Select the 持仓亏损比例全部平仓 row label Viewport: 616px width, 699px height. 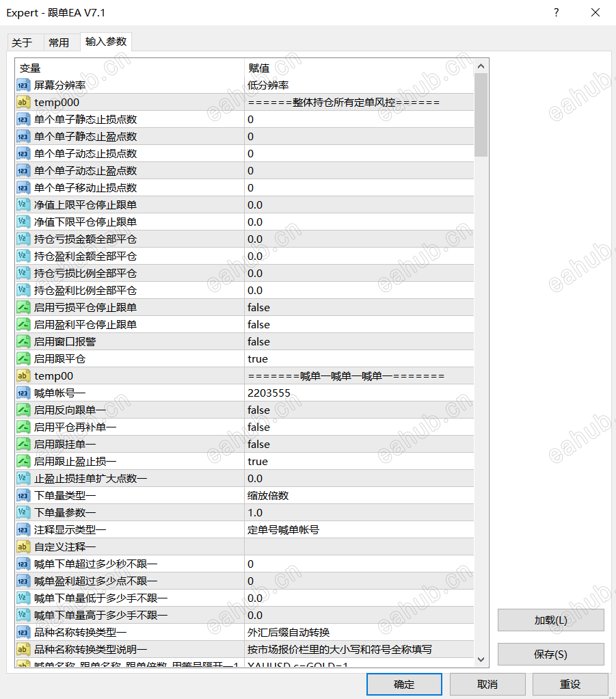85,274
